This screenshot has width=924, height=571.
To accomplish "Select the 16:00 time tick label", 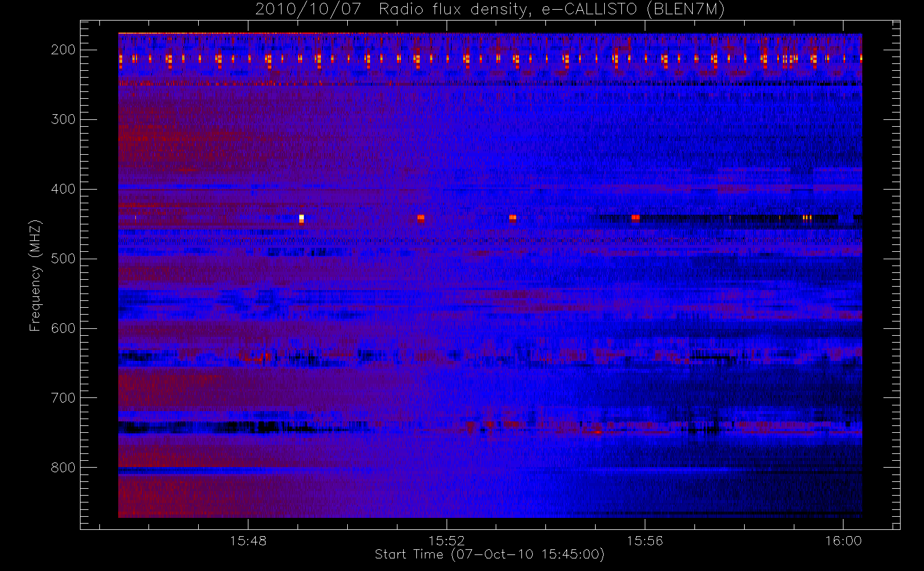I will [x=843, y=541].
